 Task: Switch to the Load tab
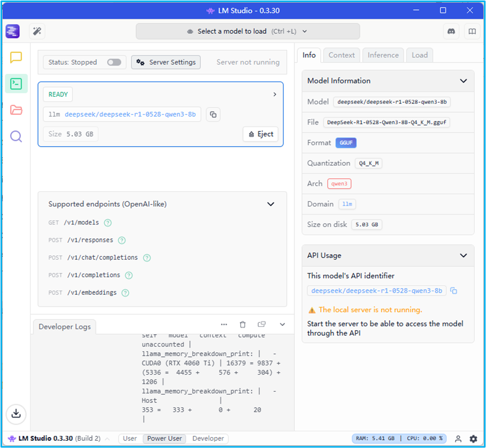pyautogui.click(x=420, y=55)
